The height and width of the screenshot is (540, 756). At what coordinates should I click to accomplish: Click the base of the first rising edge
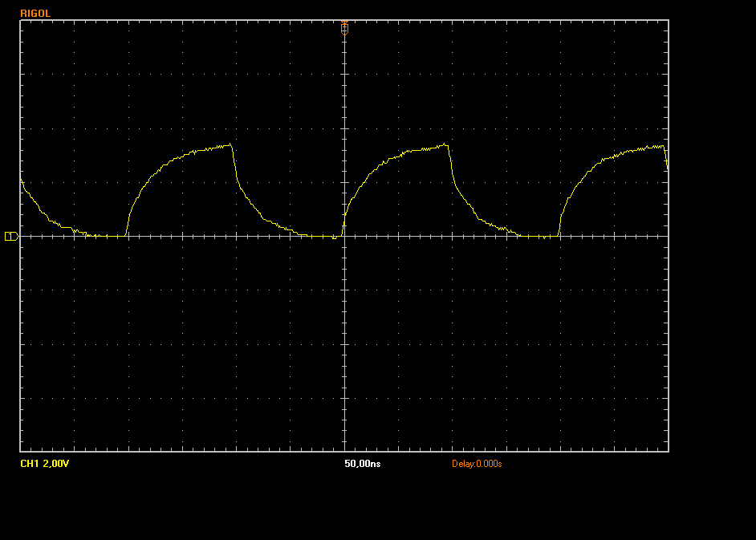click(127, 236)
